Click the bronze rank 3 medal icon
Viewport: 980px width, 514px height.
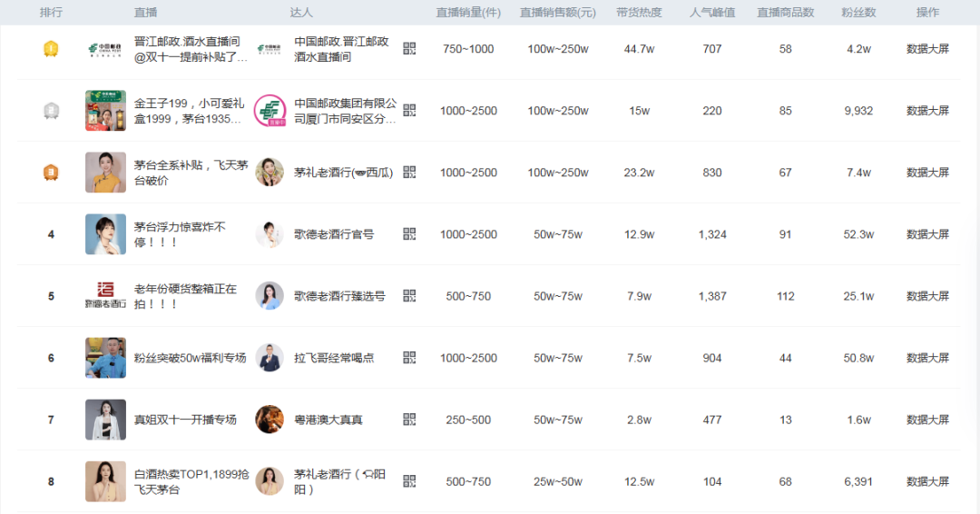51,172
